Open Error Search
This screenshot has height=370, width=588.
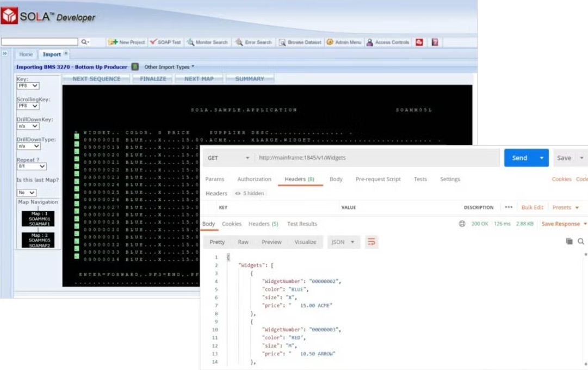click(x=254, y=42)
